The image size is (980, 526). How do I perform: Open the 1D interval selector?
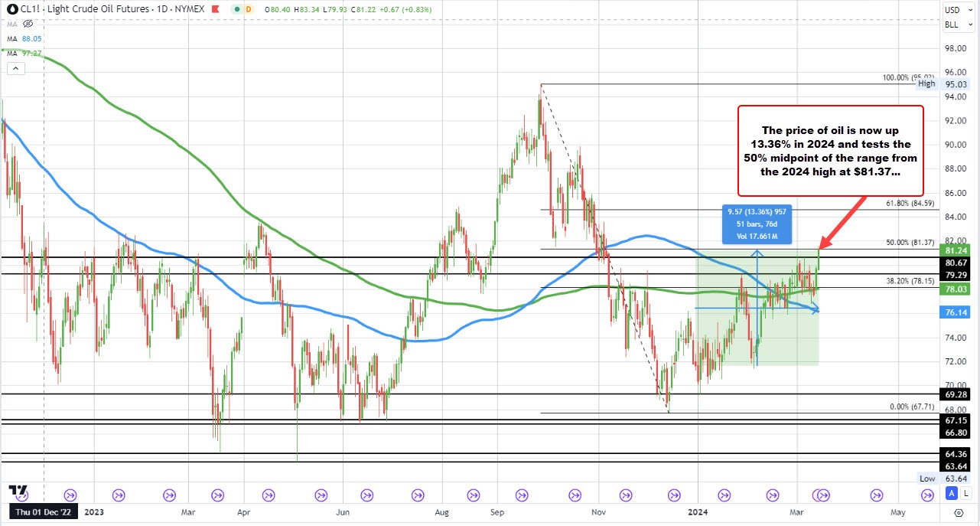click(x=161, y=9)
